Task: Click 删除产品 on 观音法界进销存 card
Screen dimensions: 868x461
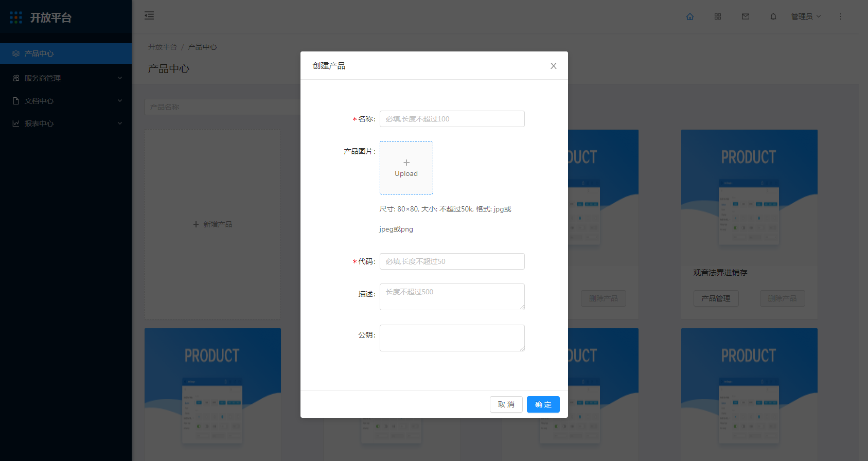Action: pos(782,298)
